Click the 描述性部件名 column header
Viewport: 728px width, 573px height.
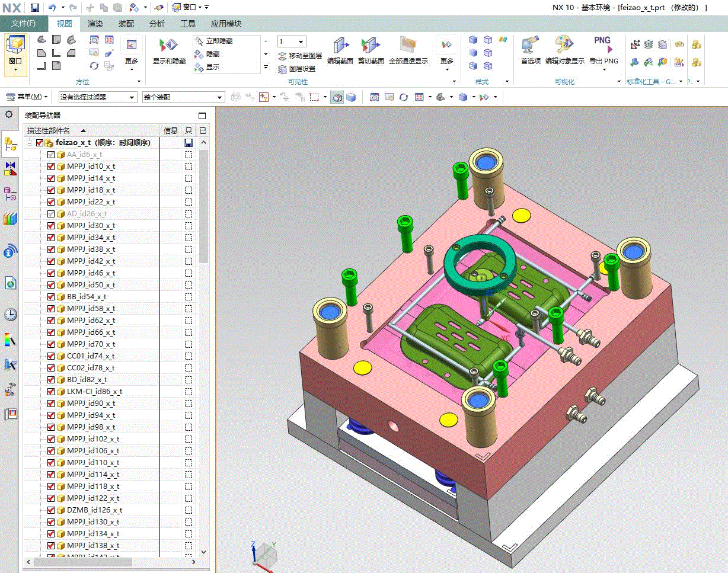click(92, 130)
